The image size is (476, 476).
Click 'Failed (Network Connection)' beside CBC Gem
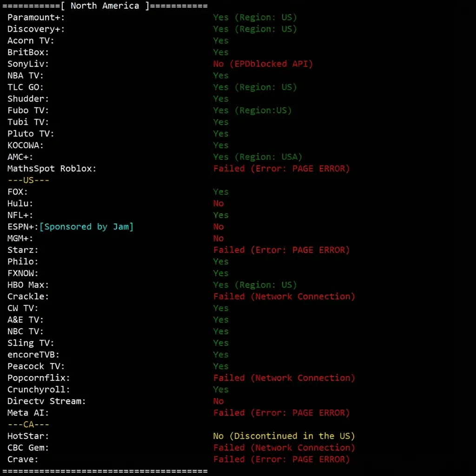[x=284, y=448]
